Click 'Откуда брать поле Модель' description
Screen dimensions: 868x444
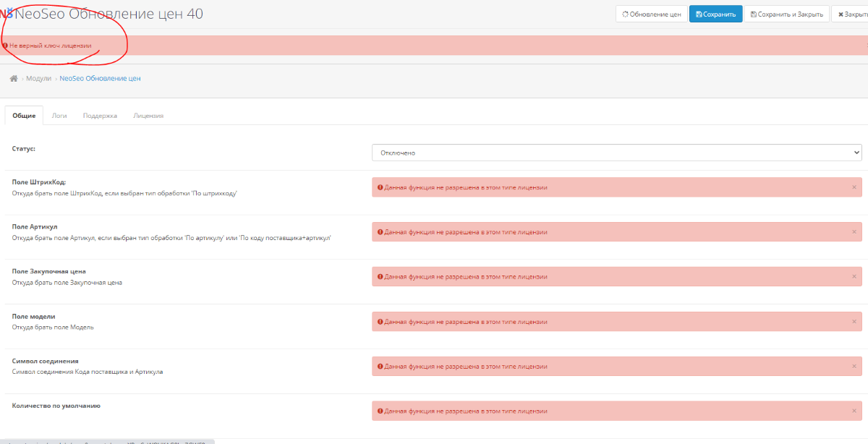pos(53,327)
